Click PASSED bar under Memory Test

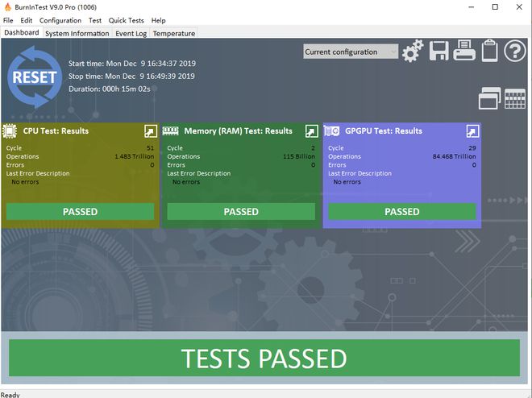coord(241,212)
